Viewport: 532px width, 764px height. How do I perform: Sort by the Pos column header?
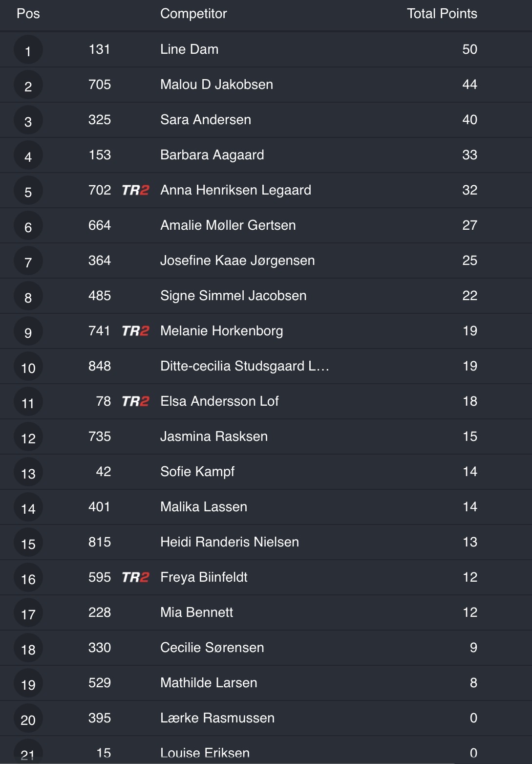coord(28,14)
